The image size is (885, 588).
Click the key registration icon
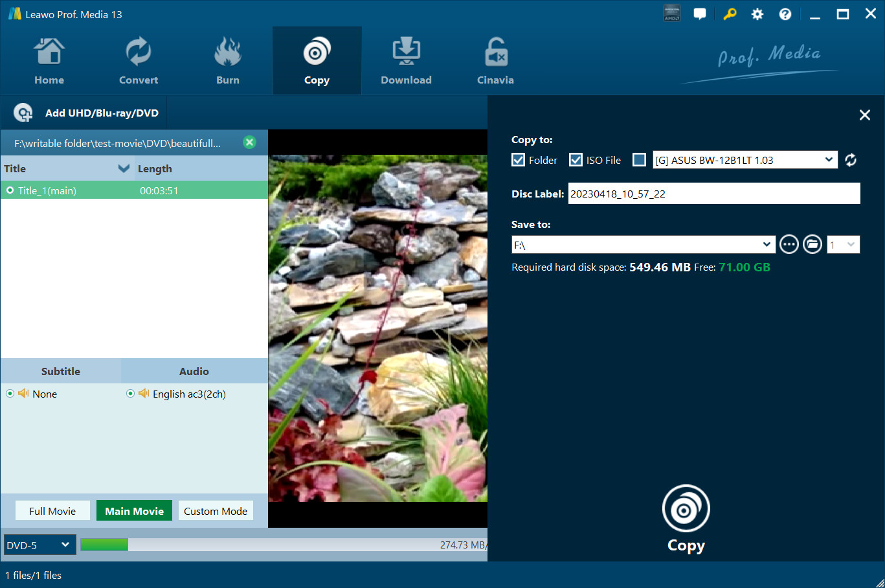pyautogui.click(x=730, y=14)
